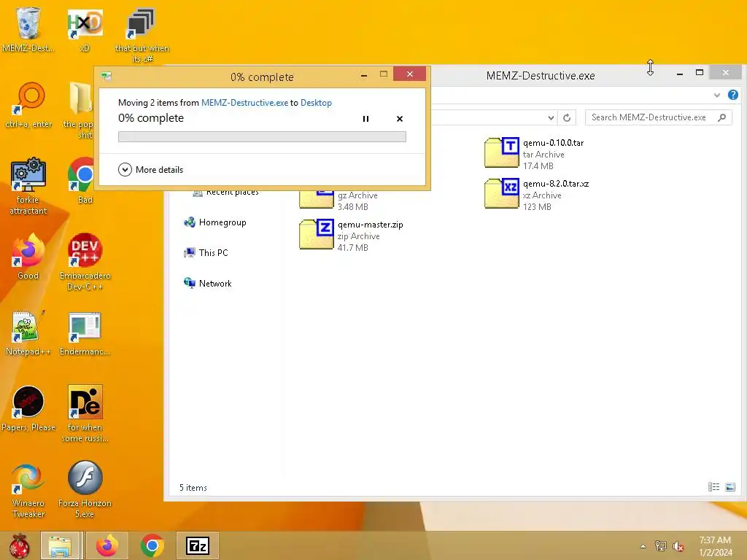Open File Explorer from the taskbar
This screenshot has width=747, height=560.
[x=60, y=545]
